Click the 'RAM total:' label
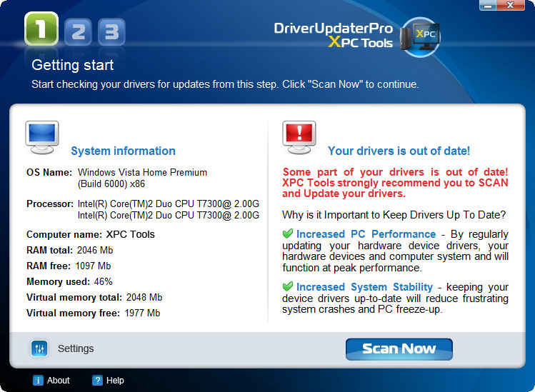The width and height of the screenshot is (535, 392). coord(49,250)
